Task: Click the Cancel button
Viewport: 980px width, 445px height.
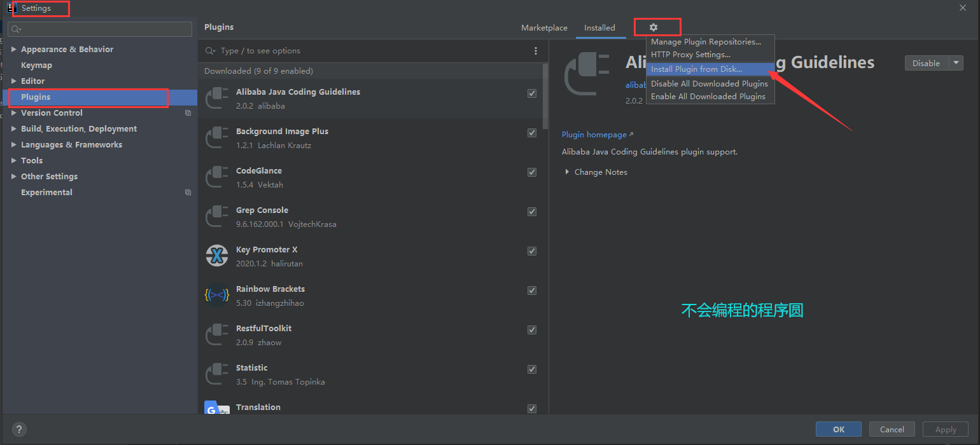Action: pyautogui.click(x=892, y=429)
